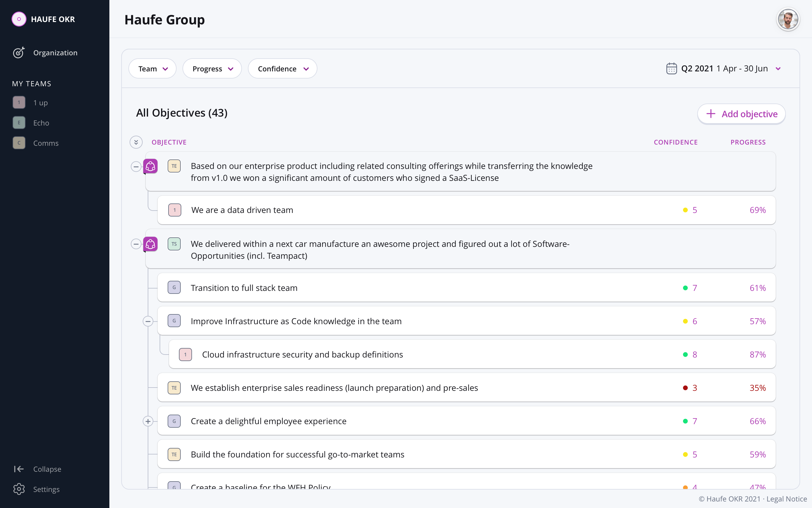Open Cloud infrastructure security and backup definitions
The height and width of the screenshot is (508, 812).
pyautogui.click(x=472, y=354)
